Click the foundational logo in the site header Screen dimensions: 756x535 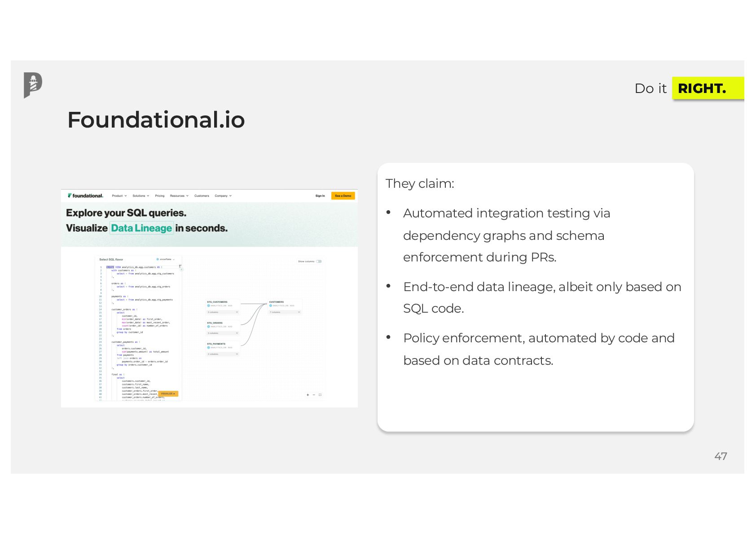pos(85,196)
